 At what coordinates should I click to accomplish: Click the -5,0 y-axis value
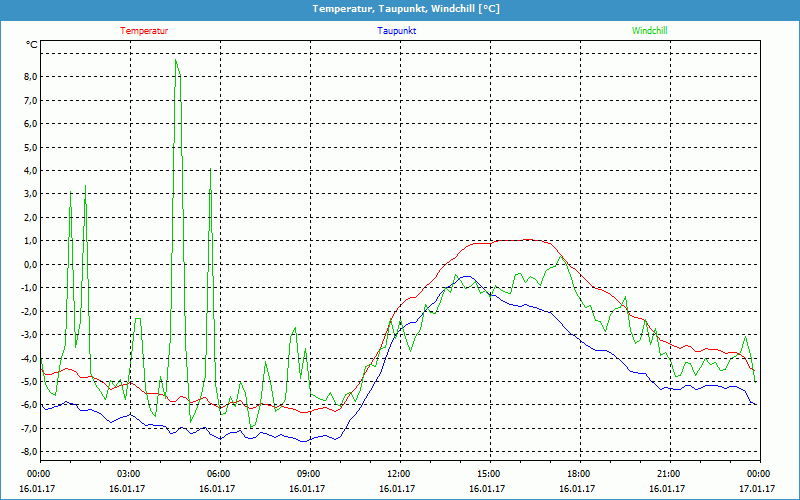coord(29,382)
